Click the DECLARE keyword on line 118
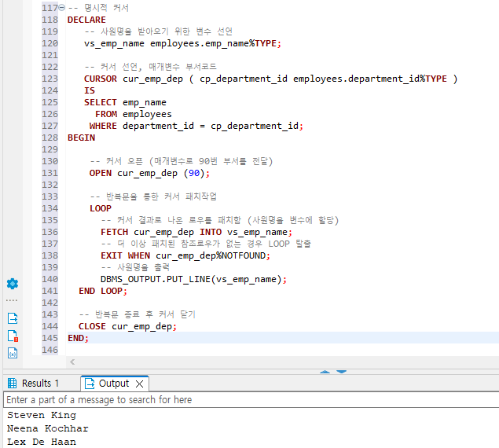Image resolution: width=499 pixels, height=448 pixels. 86,20
